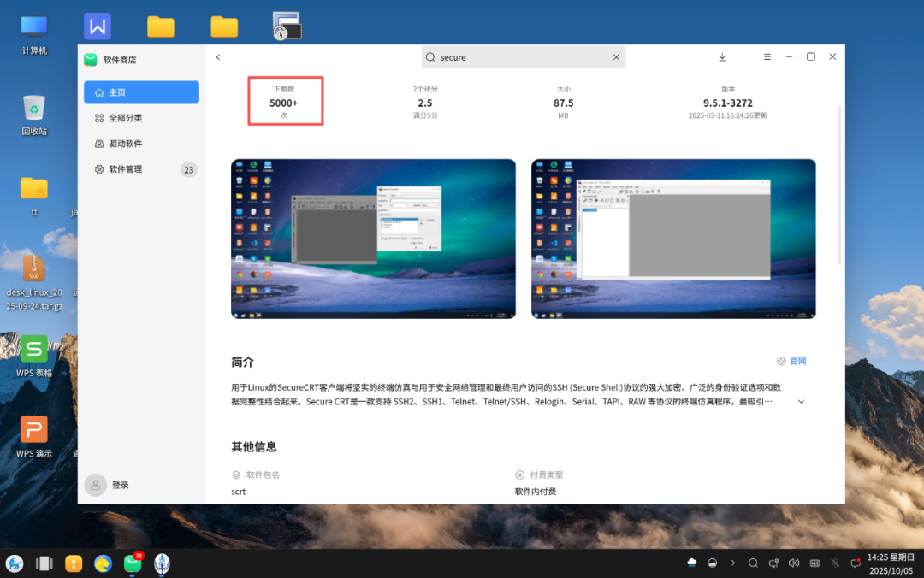Click 登录 to sign in
The image size is (924, 578).
coord(121,485)
